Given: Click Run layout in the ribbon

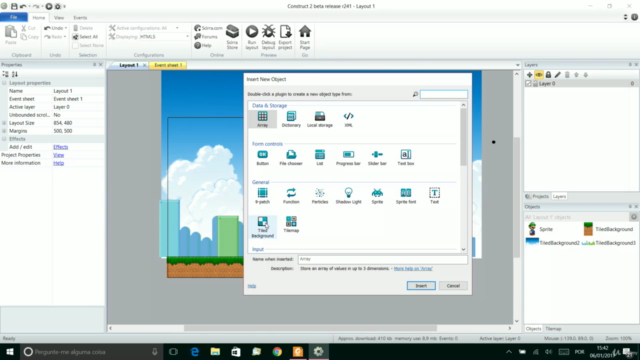Looking at the screenshot, I should point(252,37).
